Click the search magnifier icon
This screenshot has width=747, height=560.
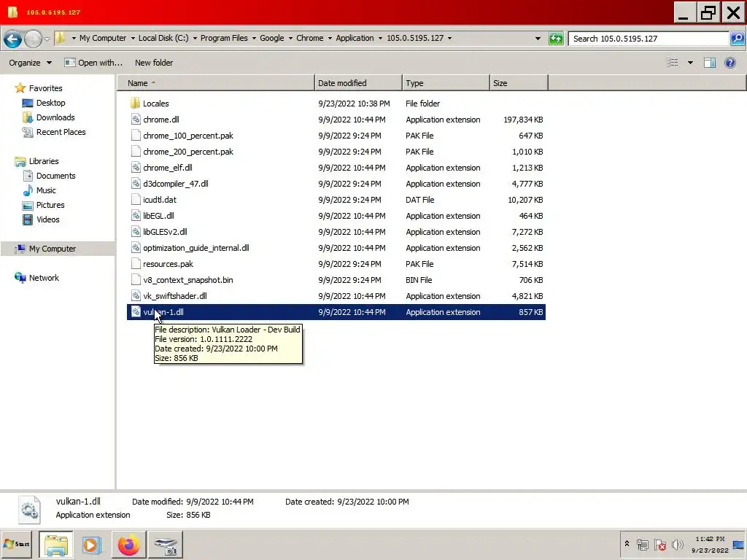[x=737, y=39]
